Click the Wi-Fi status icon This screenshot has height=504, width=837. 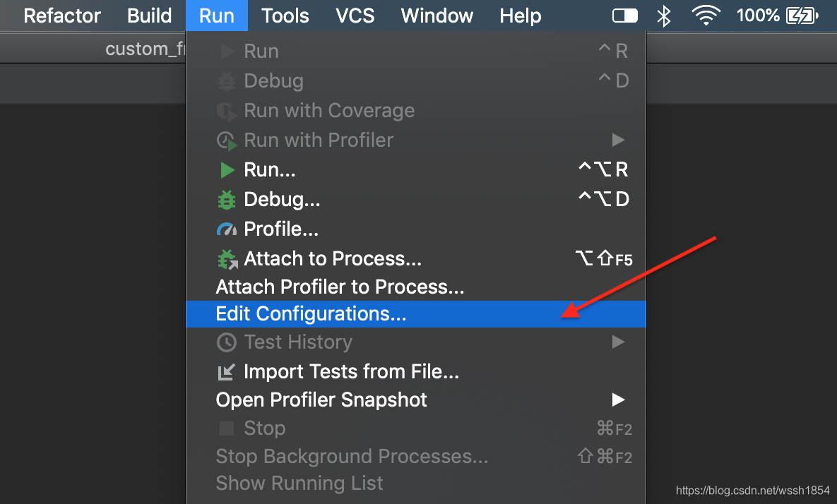(x=706, y=16)
